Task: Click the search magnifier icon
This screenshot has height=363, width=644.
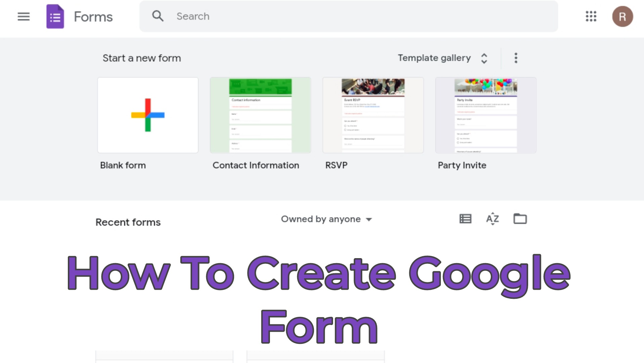Action: point(157,16)
